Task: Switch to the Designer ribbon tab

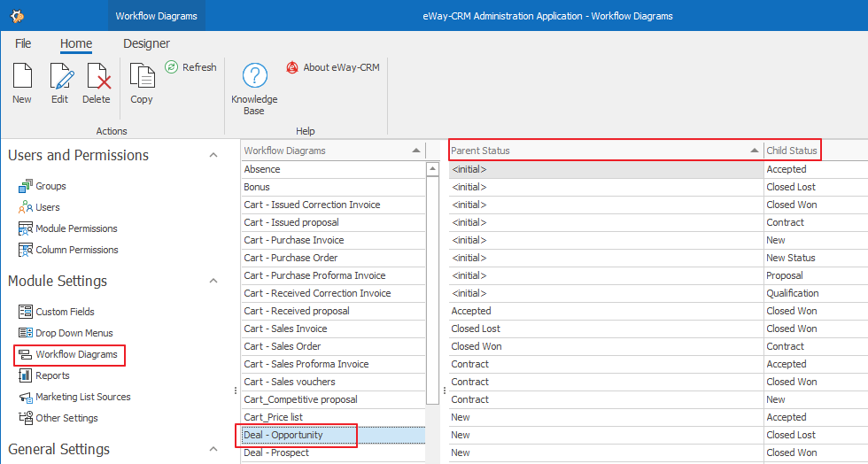Action: [147, 43]
